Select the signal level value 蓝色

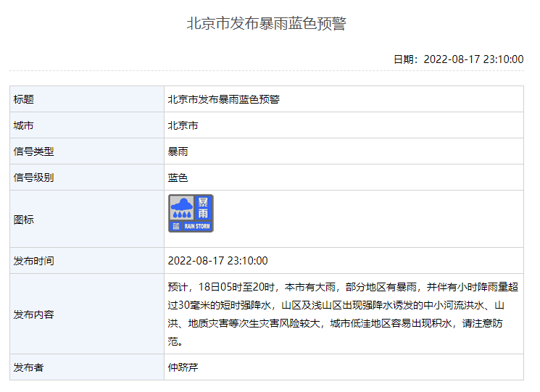(178, 178)
